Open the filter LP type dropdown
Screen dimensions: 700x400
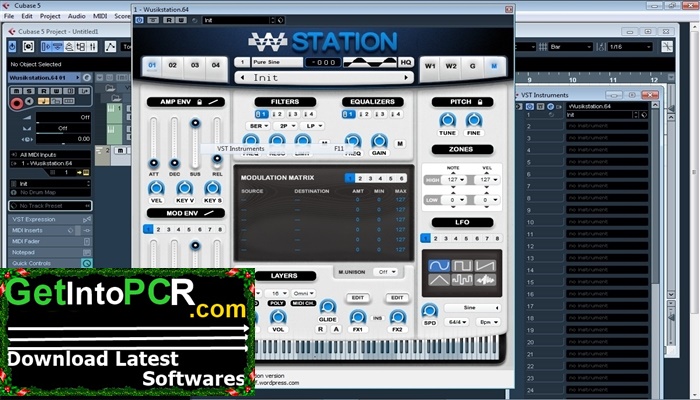tap(312, 126)
